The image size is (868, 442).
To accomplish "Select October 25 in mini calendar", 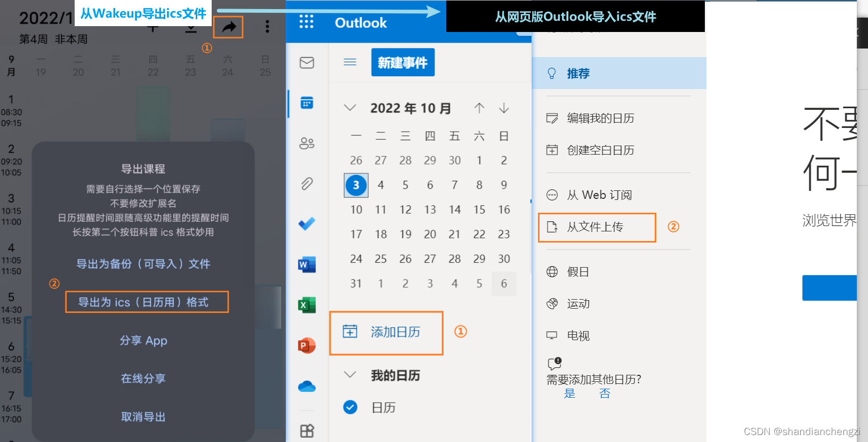I will click(x=381, y=259).
